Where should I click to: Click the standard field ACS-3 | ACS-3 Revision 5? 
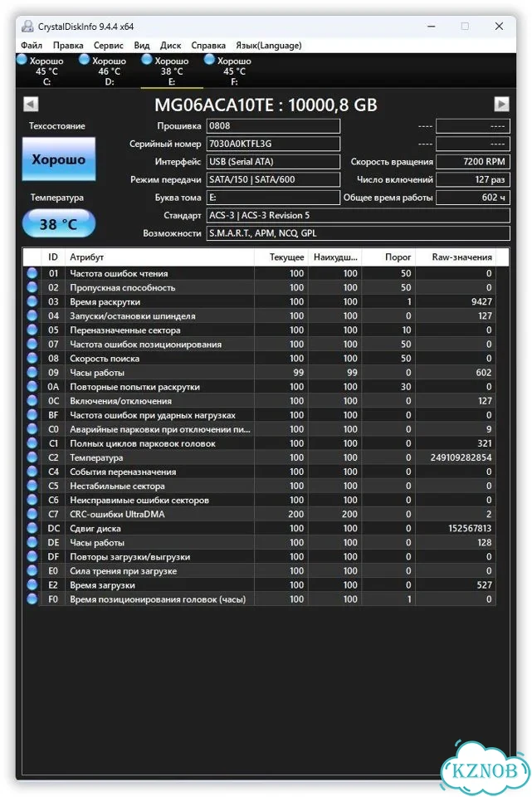pos(359,215)
